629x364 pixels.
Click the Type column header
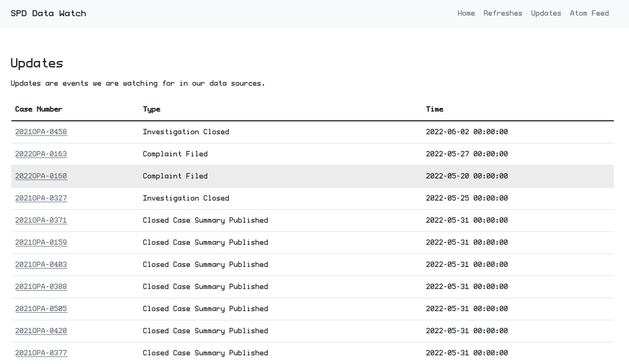click(151, 109)
